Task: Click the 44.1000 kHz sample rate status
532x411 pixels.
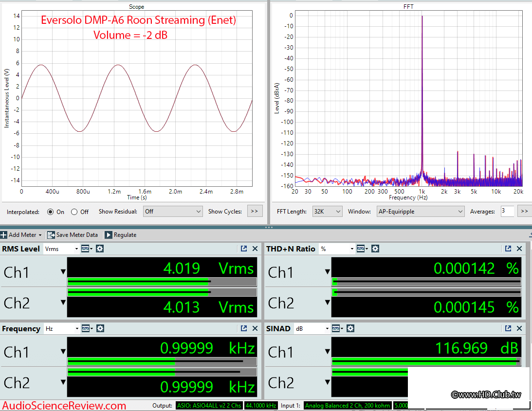Action: 260,406
